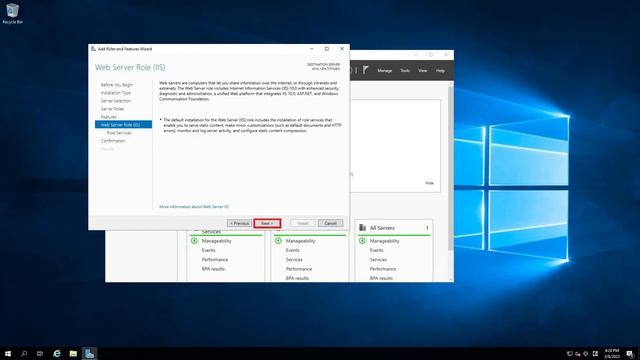The image size is (640, 360).
Task: Open More information about Web Server IIS link
Action: pyautogui.click(x=194, y=207)
